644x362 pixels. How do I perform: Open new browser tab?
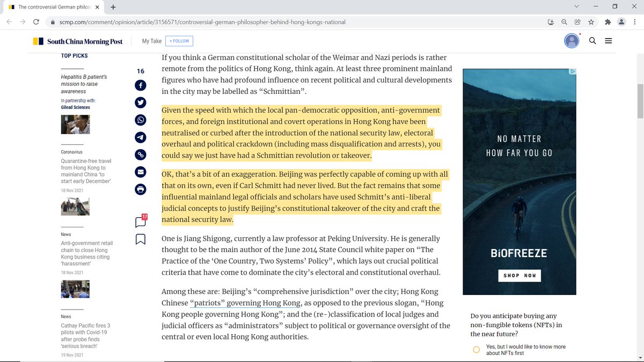pos(113,7)
